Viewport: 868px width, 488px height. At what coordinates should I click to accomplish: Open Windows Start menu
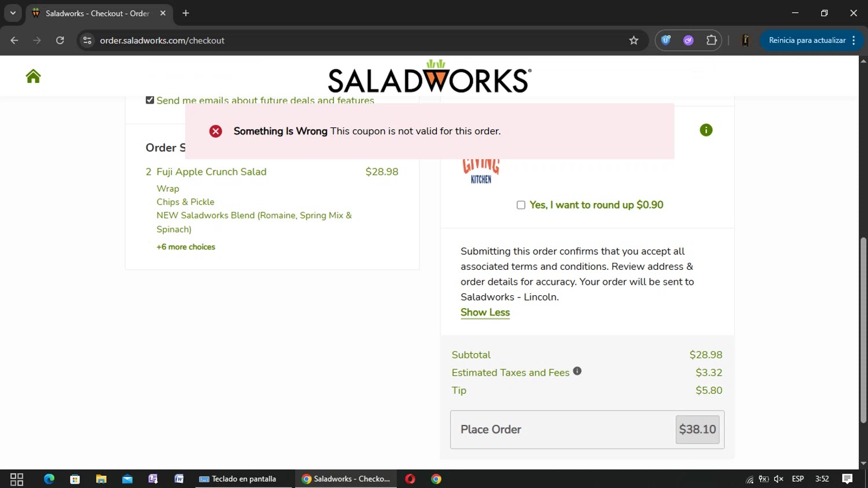17,479
